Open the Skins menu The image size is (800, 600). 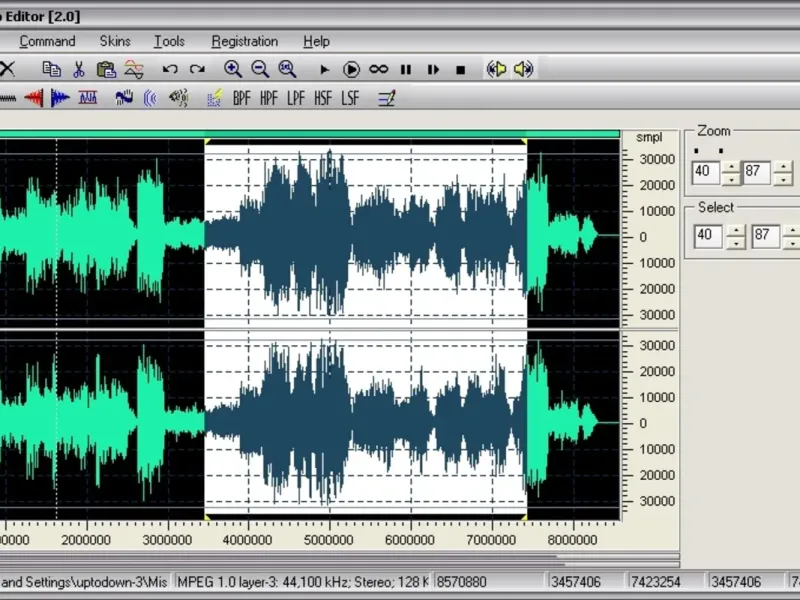click(x=115, y=41)
